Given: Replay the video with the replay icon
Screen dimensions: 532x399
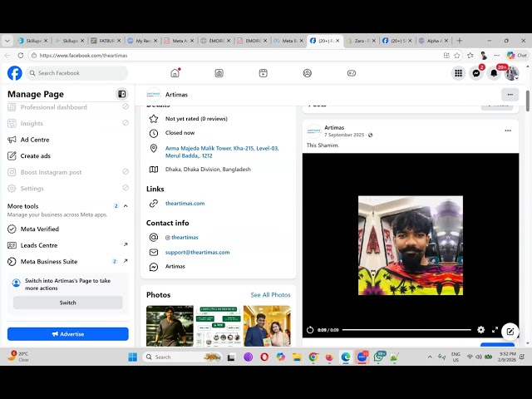Looking at the screenshot, I should [310, 330].
